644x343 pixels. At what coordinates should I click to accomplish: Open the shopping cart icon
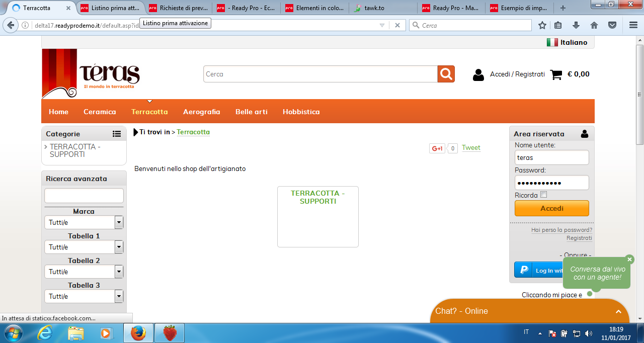[x=556, y=74]
